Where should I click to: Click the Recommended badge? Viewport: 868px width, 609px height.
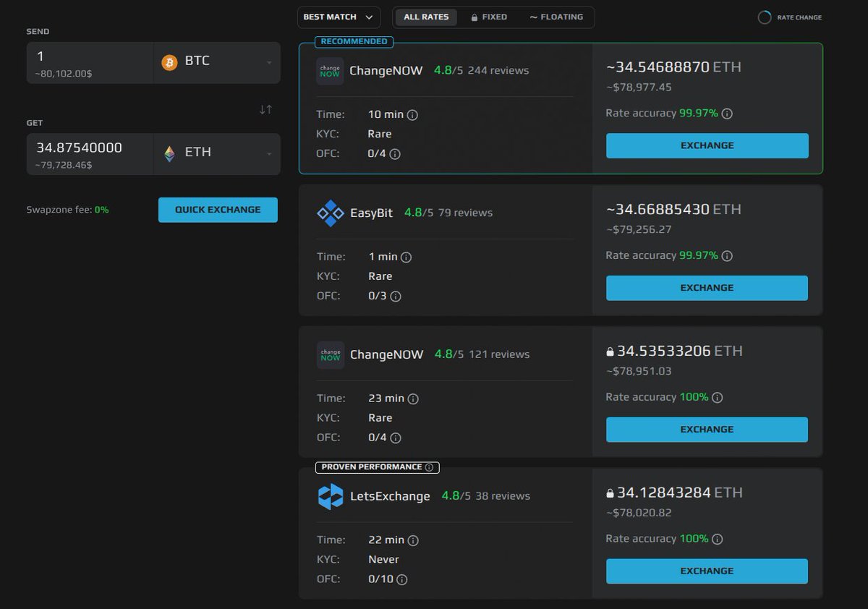click(354, 41)
